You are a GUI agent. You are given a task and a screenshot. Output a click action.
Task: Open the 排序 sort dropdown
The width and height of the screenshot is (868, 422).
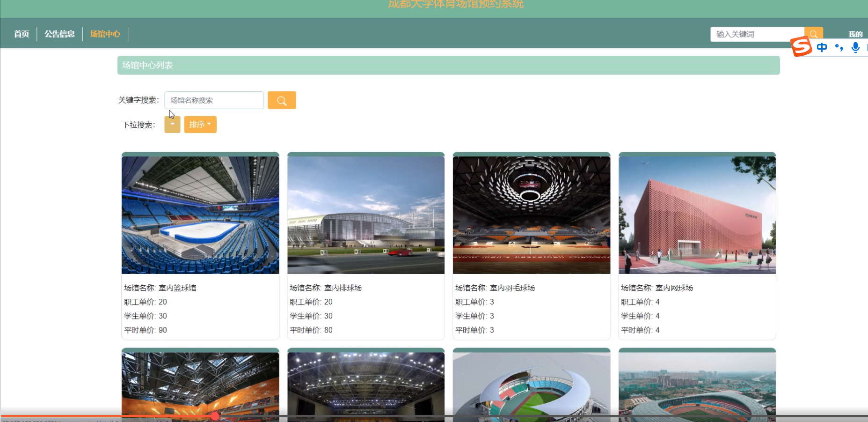[200, 125]
